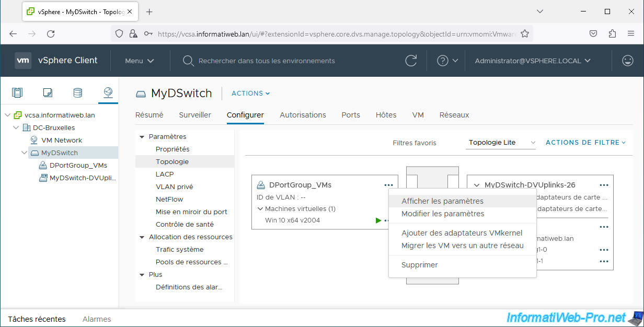Image resolution: width=644 pixels, height=327 pixels.
Task: Click the vSphere refresh icon in header
Action: pos(411,61)
